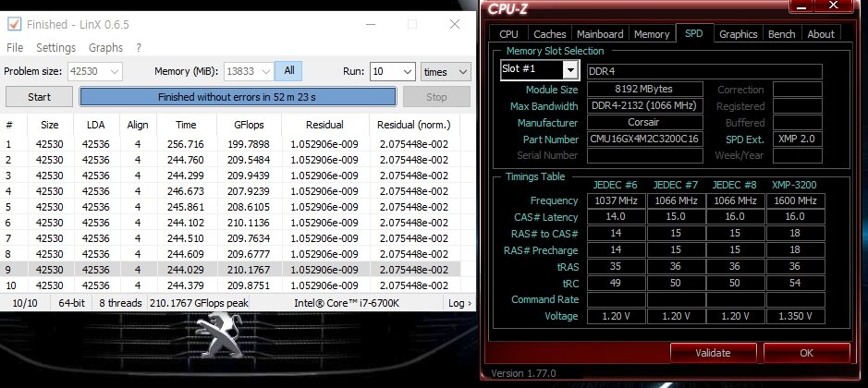
Task: Click the JEDEC #6 frequency 1037 MHz cell
Action: click(617, 200)
